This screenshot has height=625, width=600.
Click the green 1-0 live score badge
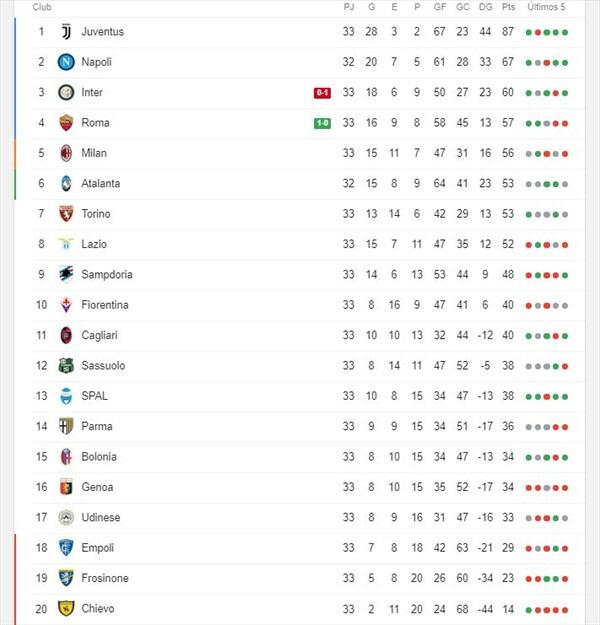click(322, 123)
